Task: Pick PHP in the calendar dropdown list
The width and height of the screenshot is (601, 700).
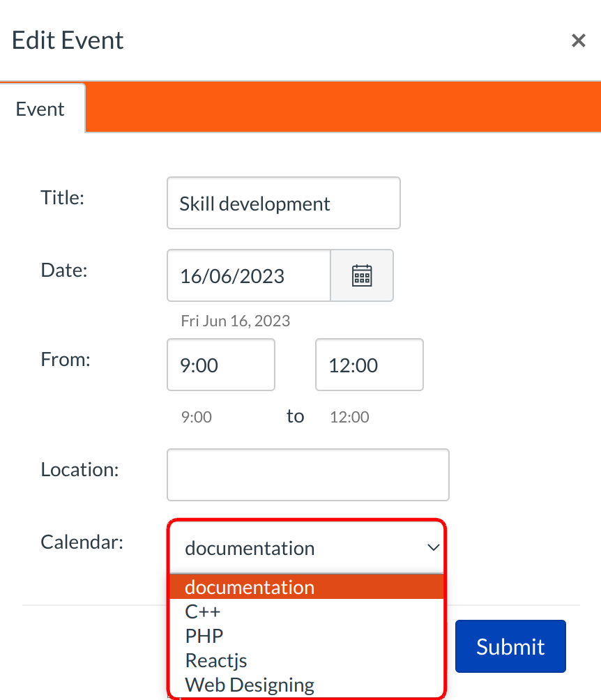Action: click(204, 636)
